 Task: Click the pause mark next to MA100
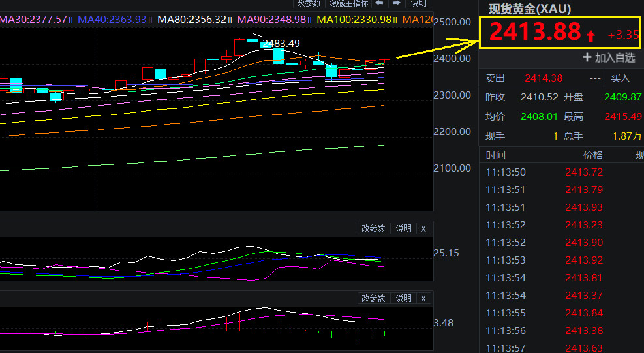[x=396, y=20]
